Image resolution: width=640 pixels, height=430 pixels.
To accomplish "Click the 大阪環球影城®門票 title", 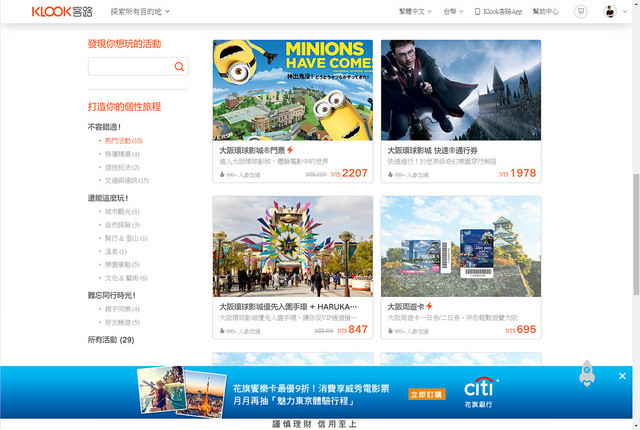I will tap(252, 151).
